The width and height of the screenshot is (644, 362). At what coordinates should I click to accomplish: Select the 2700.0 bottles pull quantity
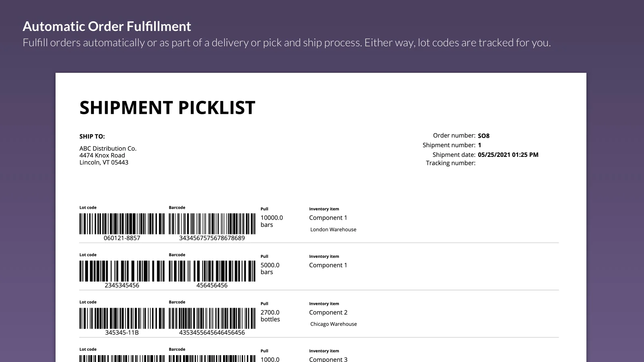tap(270, 316)
